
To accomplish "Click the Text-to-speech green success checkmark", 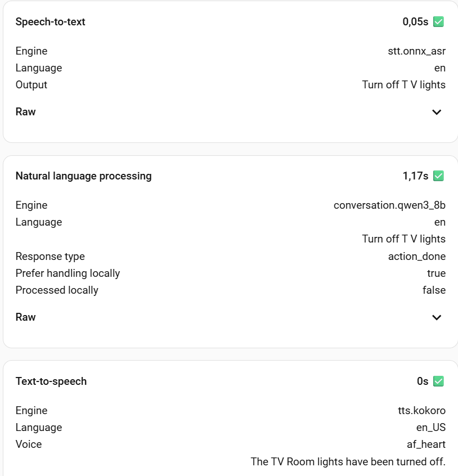I will [439, 381].
